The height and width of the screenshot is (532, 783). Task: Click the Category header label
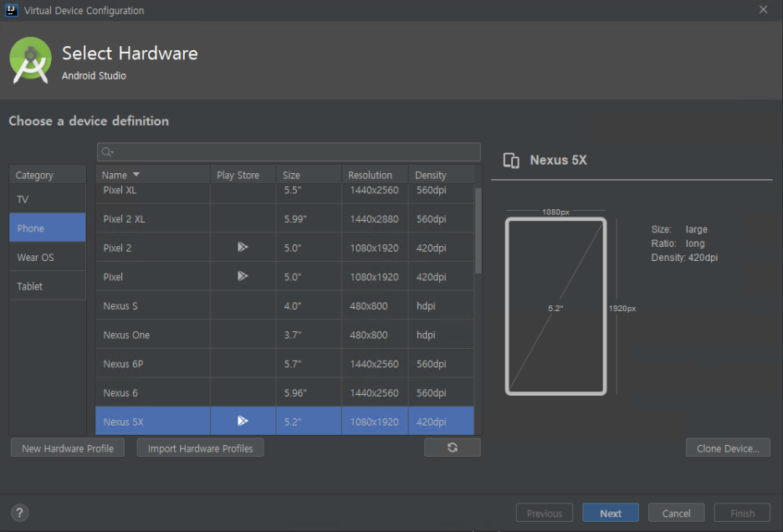(x=34, y=175)
